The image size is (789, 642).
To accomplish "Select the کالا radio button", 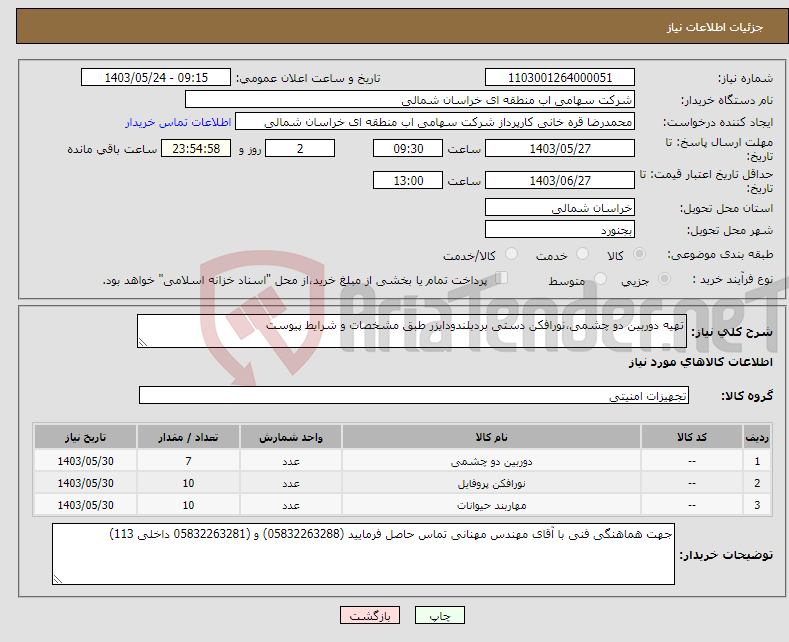I will coord(639,254).
